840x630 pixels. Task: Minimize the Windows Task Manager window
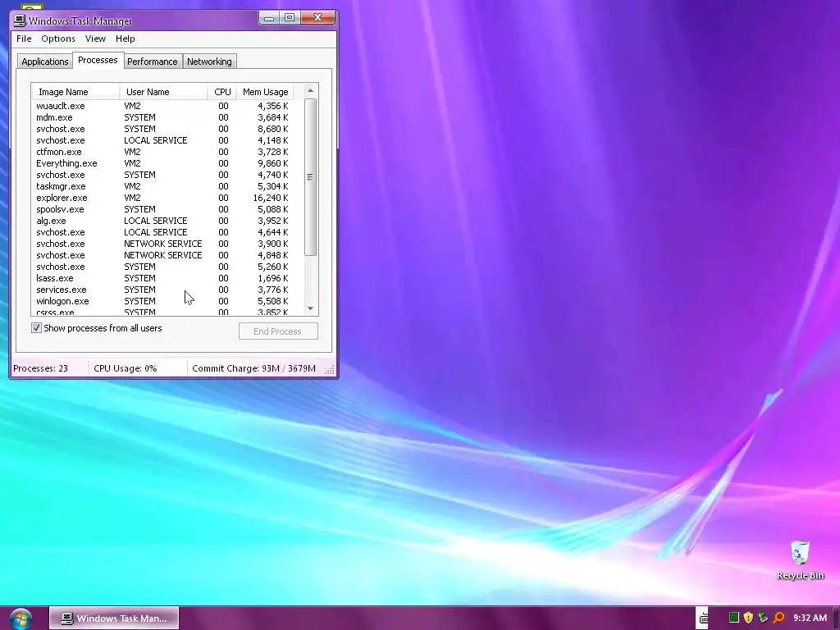[x=269, y=18]
